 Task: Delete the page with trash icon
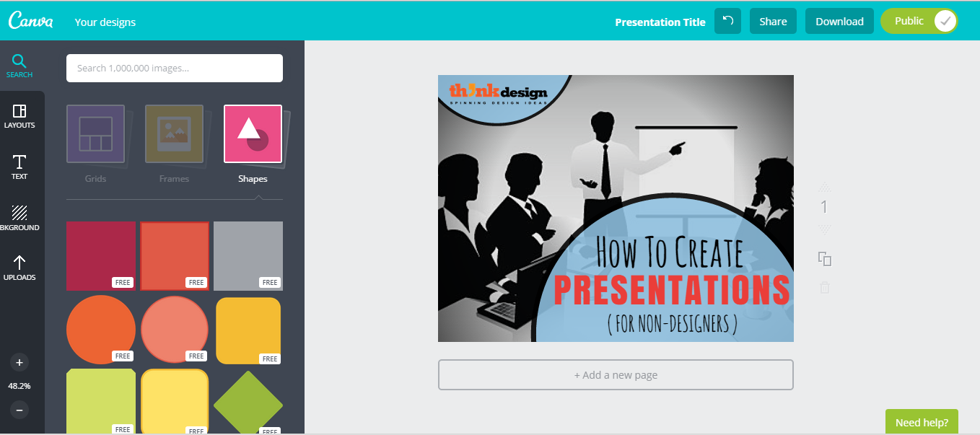pos(825,287)
